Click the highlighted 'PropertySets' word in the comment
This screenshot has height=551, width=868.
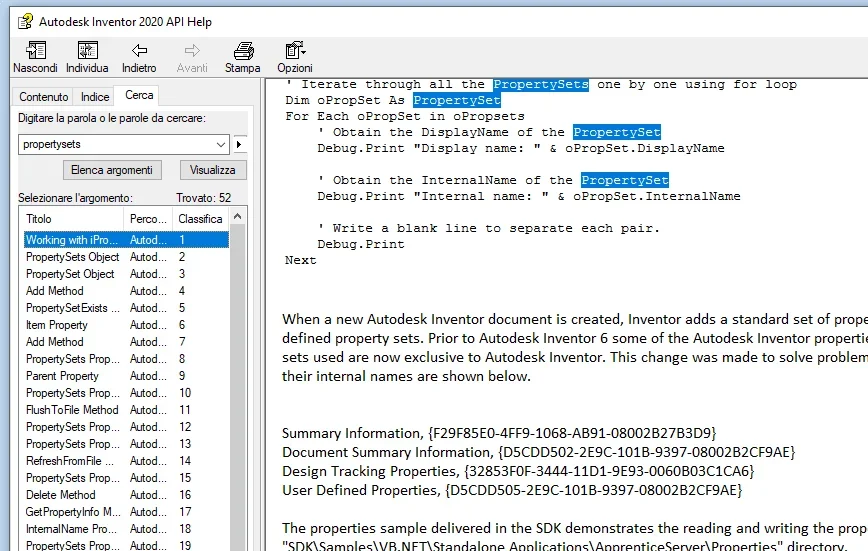coord(541,85)
